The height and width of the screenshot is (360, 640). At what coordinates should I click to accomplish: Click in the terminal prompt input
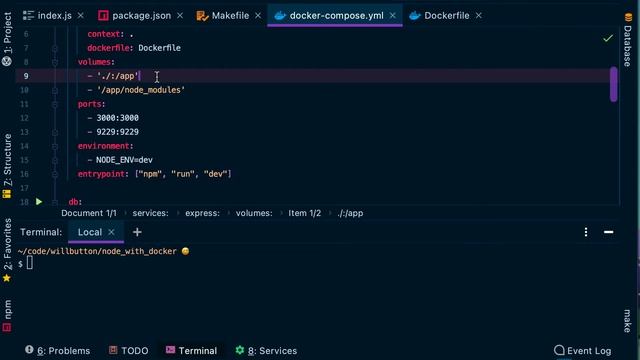pyautogui.click(x=30, y=263)
